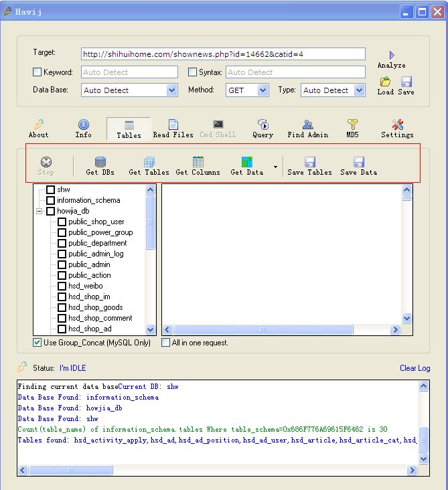Select the public_action table row
448x490 pixels.
click(x=90, y=275)
